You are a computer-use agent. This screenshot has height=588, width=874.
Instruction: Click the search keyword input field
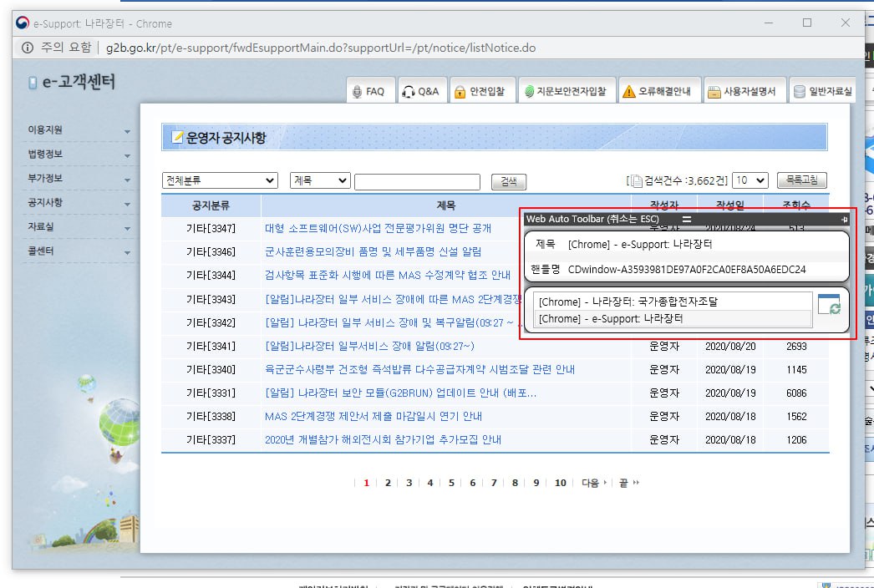coord(417,182)
